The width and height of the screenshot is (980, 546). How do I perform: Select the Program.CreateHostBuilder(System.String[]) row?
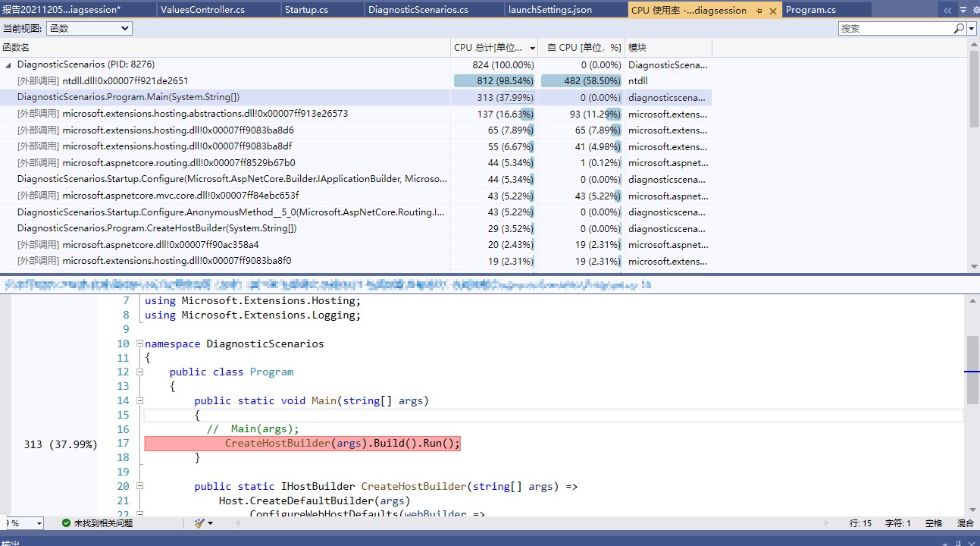point(356,228)
